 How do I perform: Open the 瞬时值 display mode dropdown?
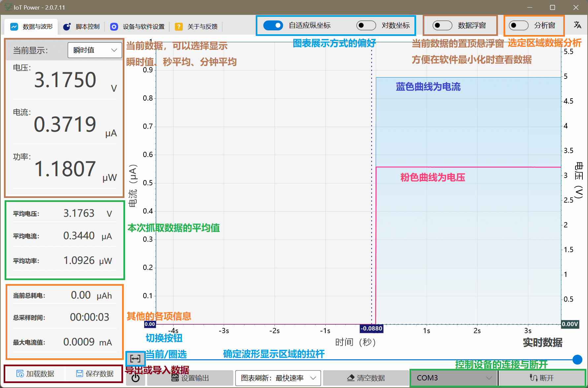tap(95, 50)
